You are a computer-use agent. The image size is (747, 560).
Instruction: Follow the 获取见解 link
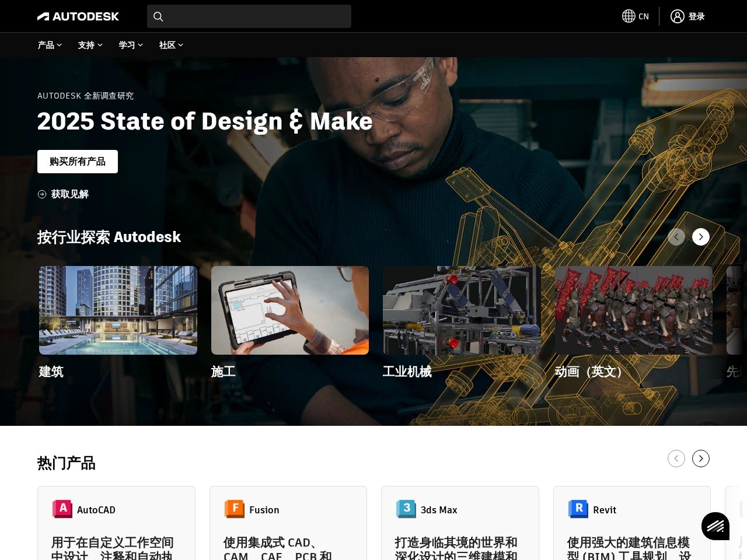pyautogui.click(x=69, y=194)
